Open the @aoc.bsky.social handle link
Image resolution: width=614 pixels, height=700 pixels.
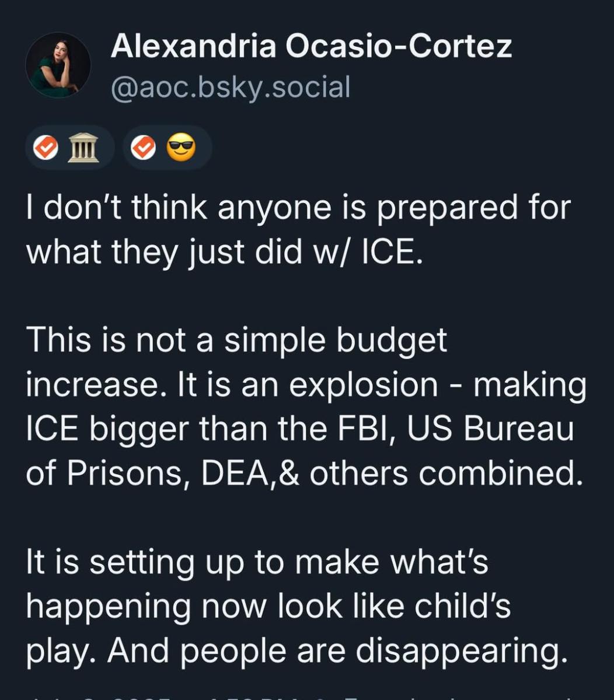pyautogui.click(x=231, y=87)
